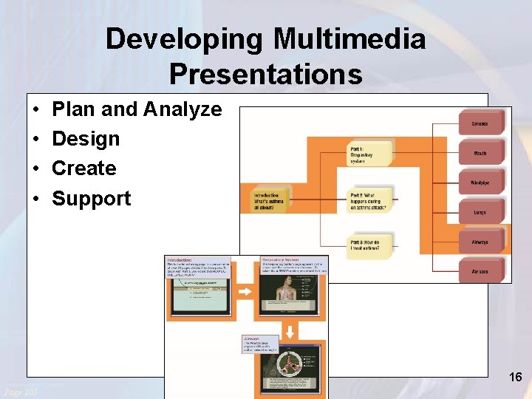This screenshot has height=399, width=532.
Task: Select the "Support" bullet text
Action: pos(92,199)
